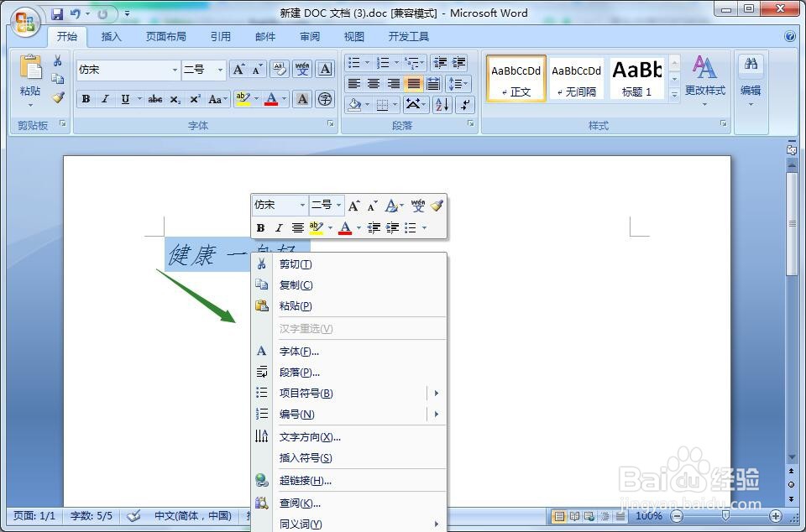Switch to 页面布局 ribbon tab
Image resolution: width=806 pixels, height=532 pixels.
[x=166, y=37]
